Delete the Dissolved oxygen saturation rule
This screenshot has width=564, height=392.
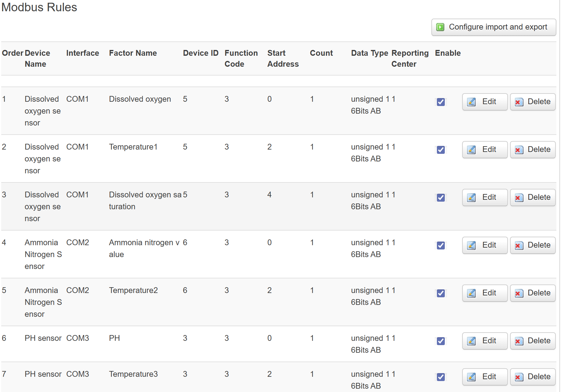(532, 197)
